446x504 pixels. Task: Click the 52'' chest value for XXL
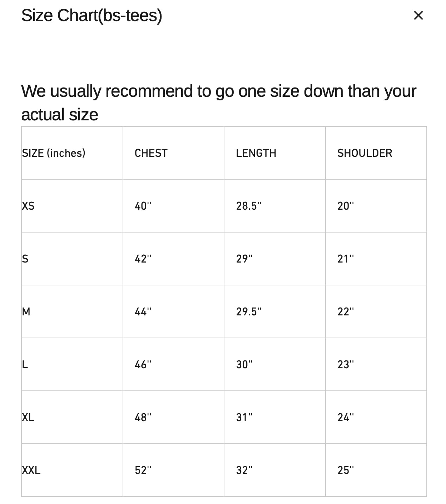(x=143, y=470)
